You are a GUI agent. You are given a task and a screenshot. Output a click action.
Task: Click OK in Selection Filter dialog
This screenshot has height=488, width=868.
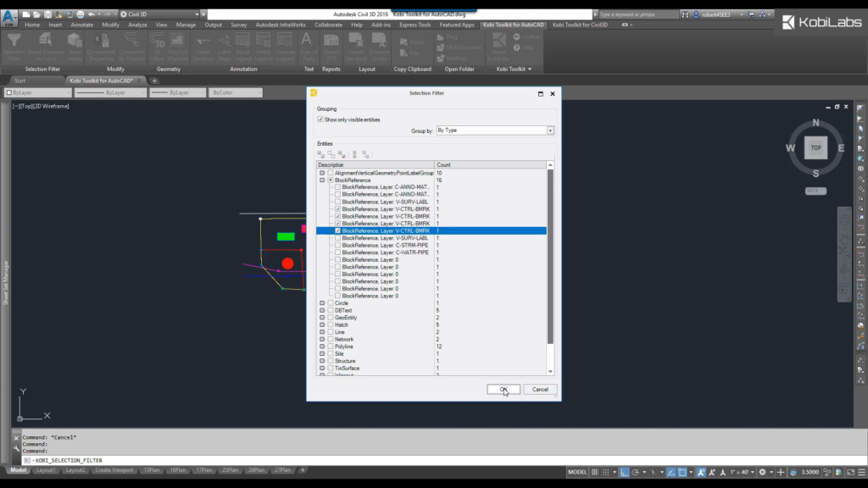click(x=504, y=390)
